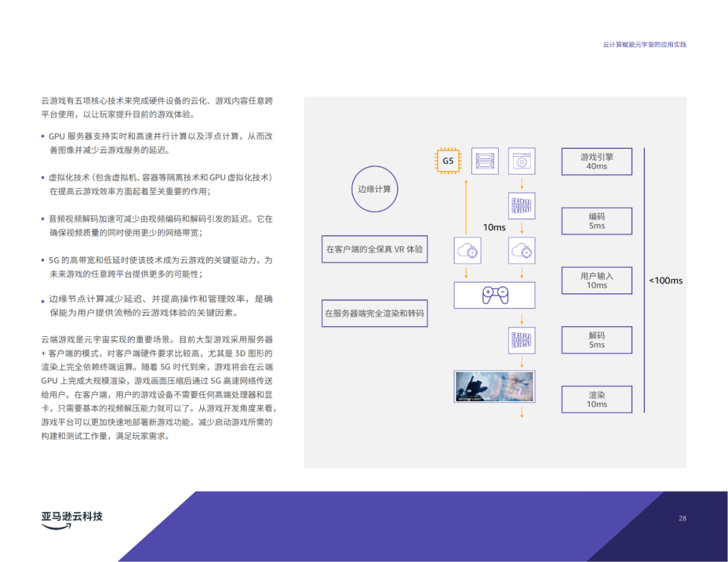
Task: Click the paragraph starting 云端游戏是元宇宙实现
Action: [x=159, y=388]
